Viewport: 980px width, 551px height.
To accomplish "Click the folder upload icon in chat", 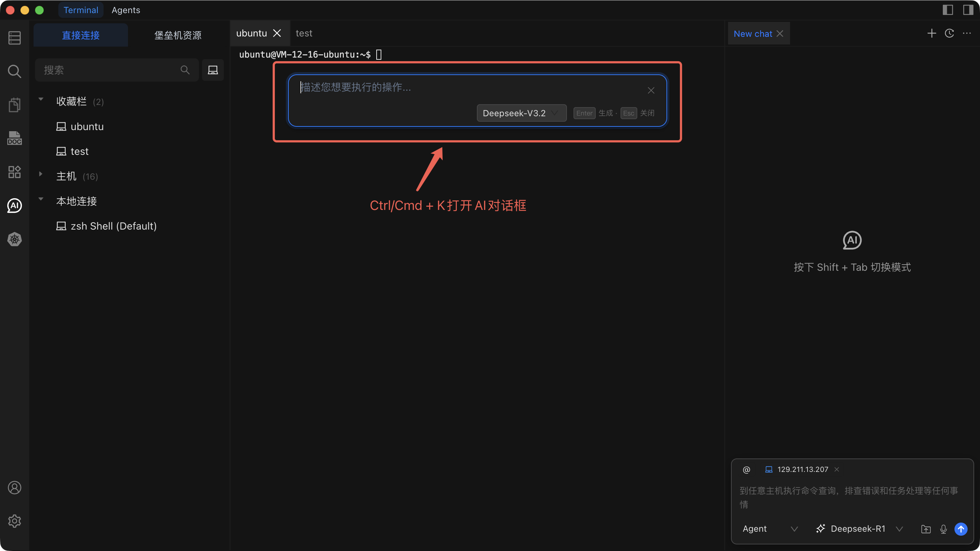I will coord(926,529).
